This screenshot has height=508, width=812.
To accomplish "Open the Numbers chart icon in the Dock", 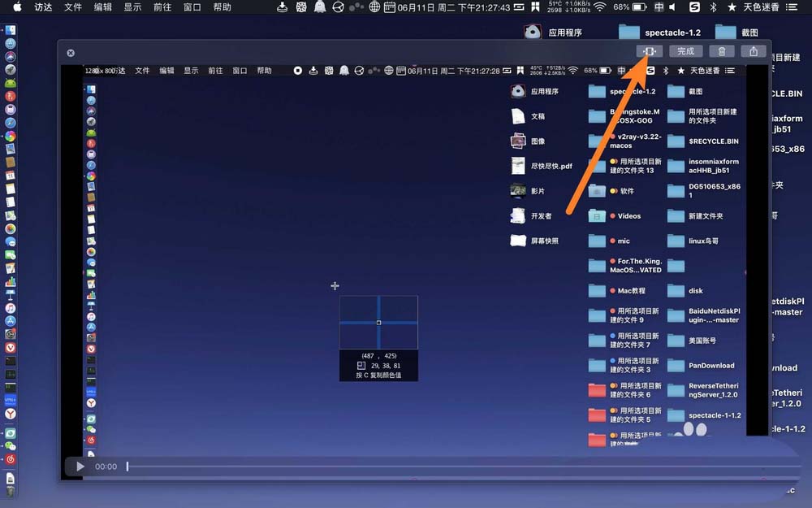I will click(x=11, y=281).
